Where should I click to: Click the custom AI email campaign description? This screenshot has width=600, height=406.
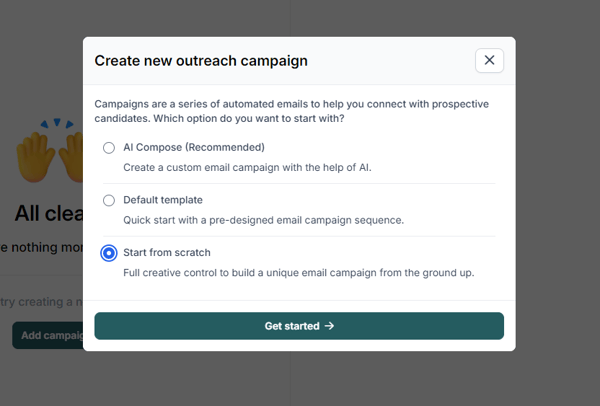tap(247, 167)
